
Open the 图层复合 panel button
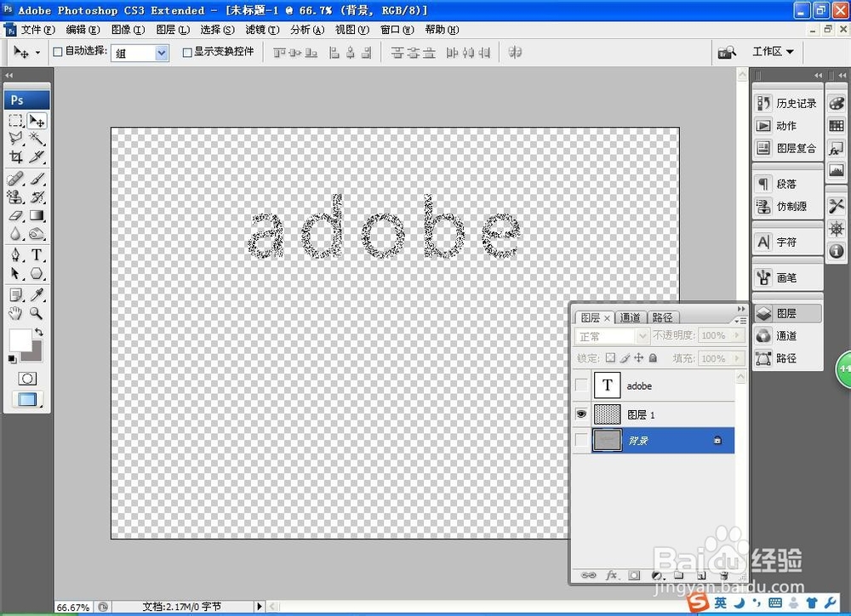787,148
